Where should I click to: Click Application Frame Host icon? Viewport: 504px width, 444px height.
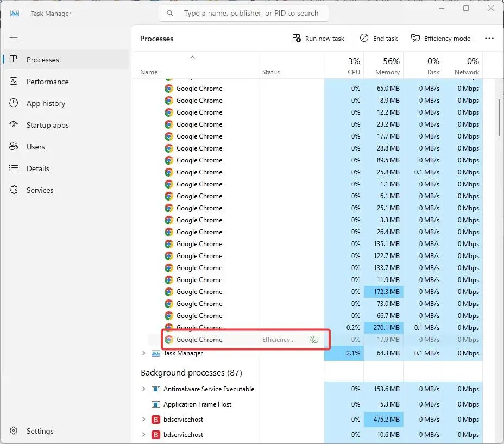pyautogui.click(x=156, y=404)
